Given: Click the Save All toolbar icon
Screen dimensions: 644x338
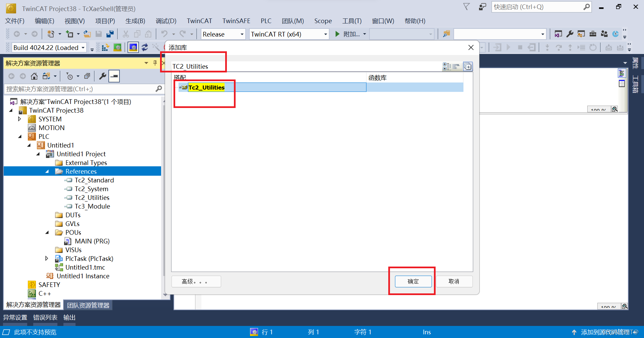Looking at the screenshot, I should [110, 34].
